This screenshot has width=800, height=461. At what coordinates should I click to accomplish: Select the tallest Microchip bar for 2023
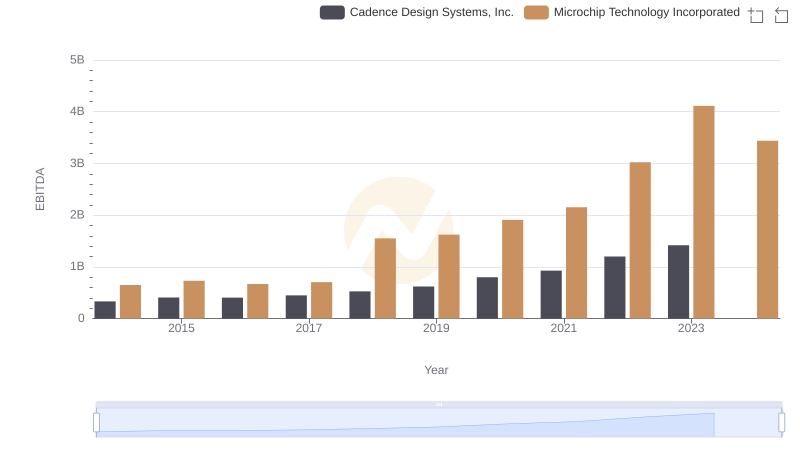point(704,212)
